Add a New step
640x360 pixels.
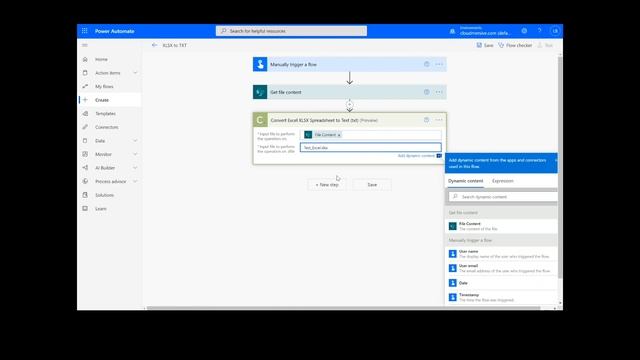(x=327, y=185)
